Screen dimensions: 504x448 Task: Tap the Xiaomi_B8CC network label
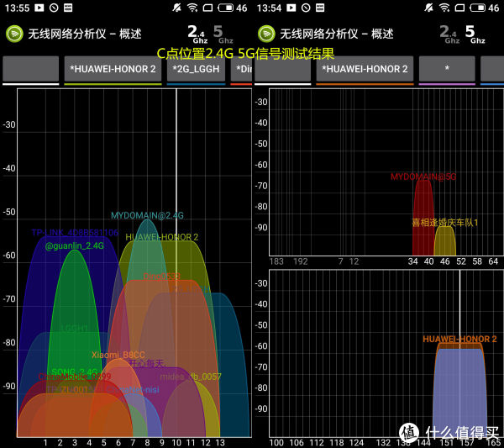[118, 355]
